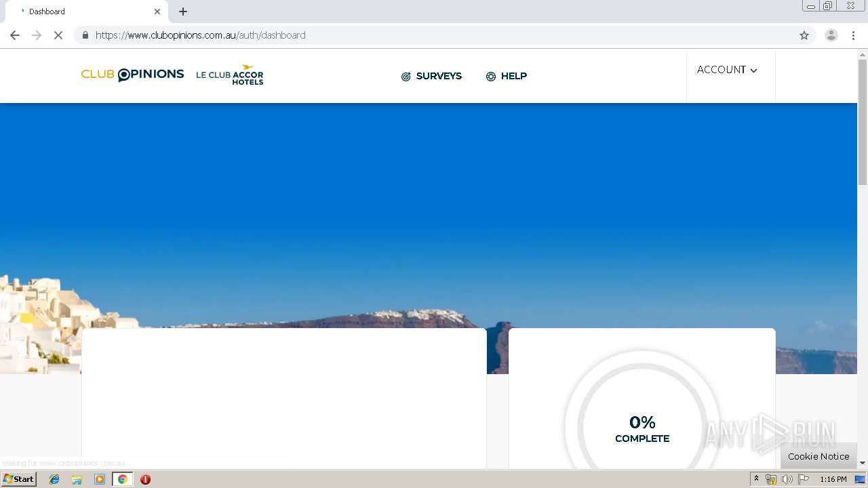868x488 pixels.
Task: Open the Surveys page
Action: tap(431, 76)
